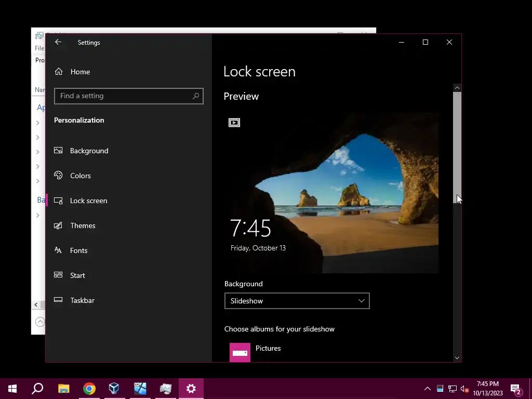Expand the first tree chevron in background window
532x399 pixels.
coord(37,123)
